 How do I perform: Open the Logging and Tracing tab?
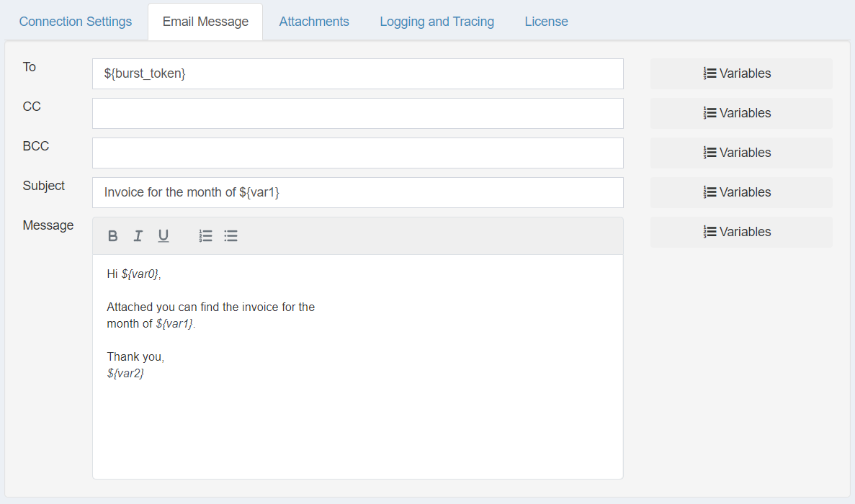click(x=437, y=22)
